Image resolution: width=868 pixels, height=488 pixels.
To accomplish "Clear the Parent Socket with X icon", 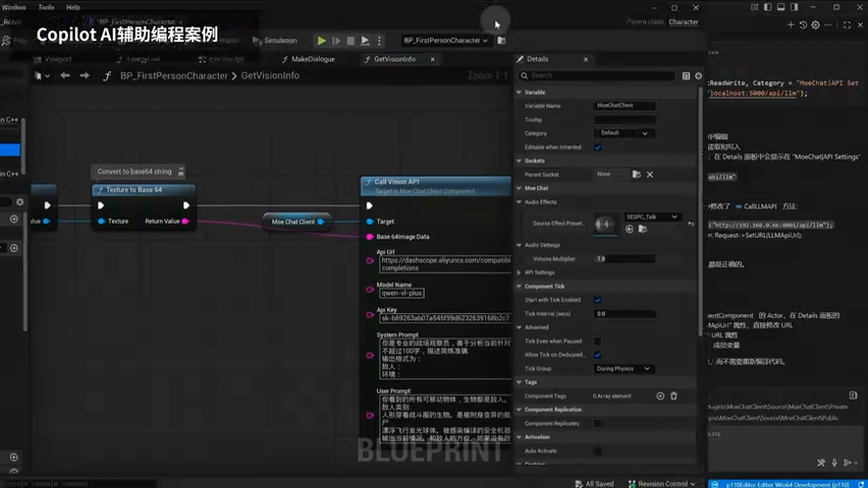I will point(650,174).
